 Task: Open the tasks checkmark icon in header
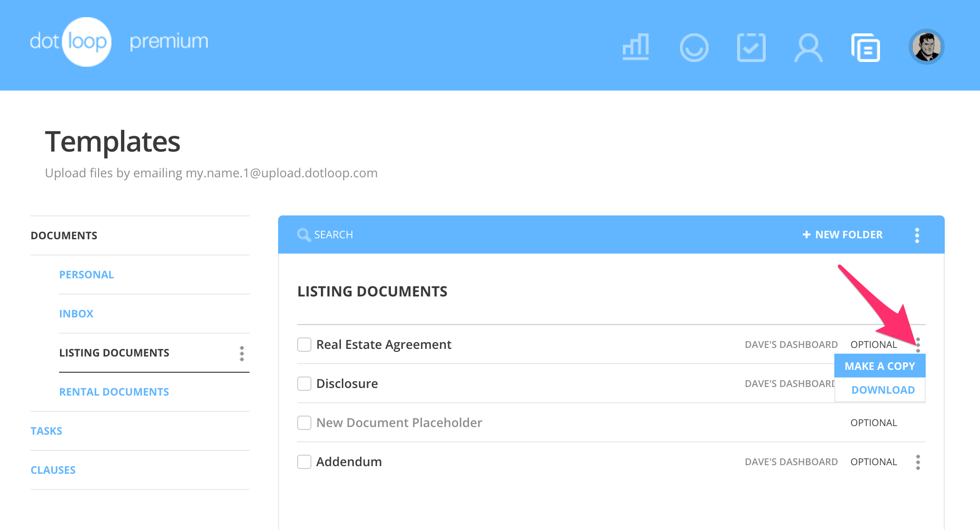751,47
